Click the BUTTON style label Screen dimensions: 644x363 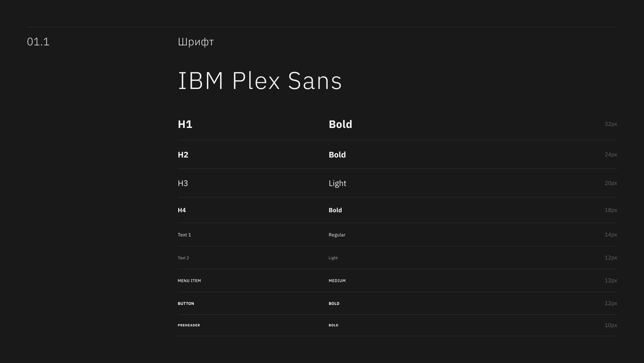[186, 304]
